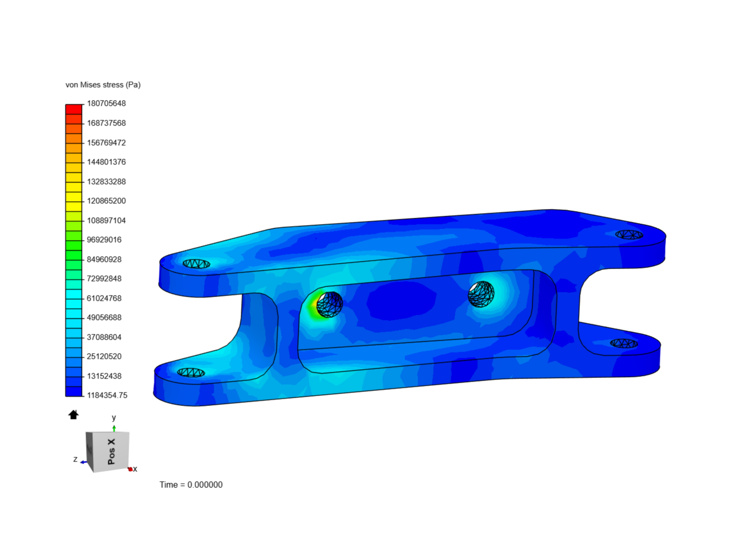Click the legend value 168737568
This screenshot has width=747, height=560.
coord(106,123)
